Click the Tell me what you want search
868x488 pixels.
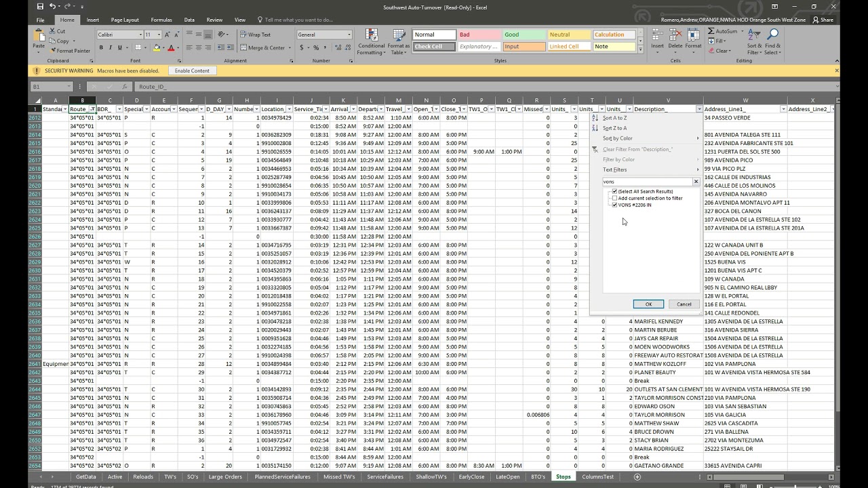[296, 20]
